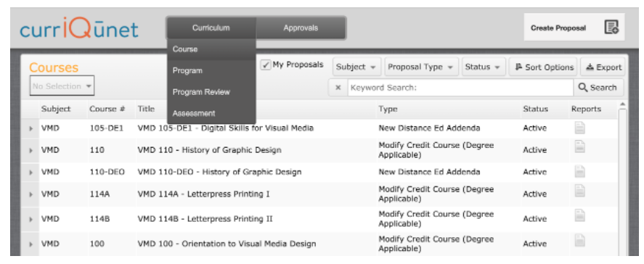Image resolution: width=644 pixels, height=264 pixels.
Task: Click the Create Proposal document icon
Action: [611, 27]
